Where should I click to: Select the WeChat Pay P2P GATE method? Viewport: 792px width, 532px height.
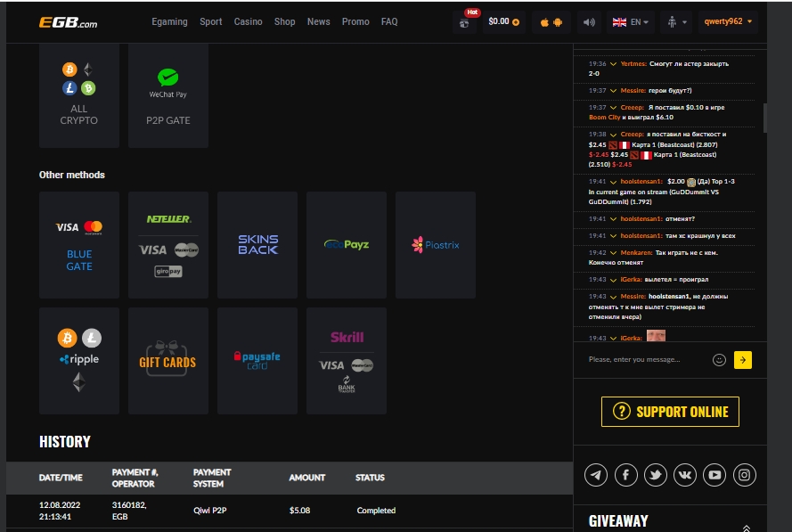168,95
